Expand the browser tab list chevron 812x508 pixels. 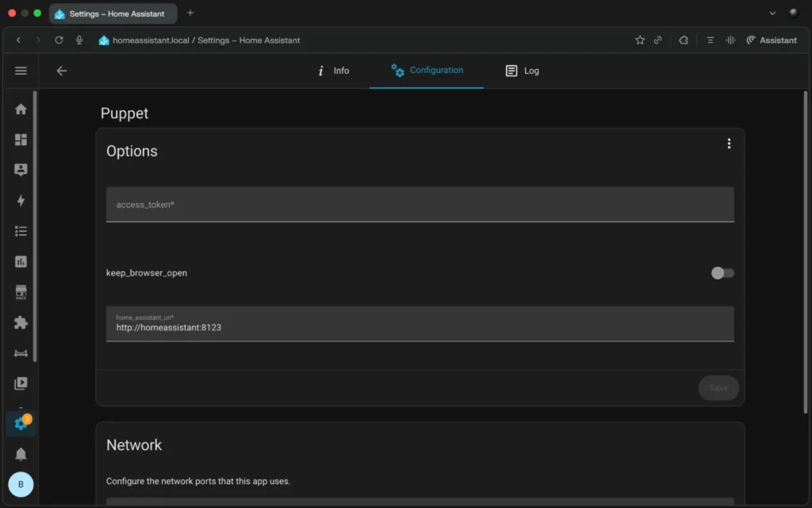(x=772, y=13)
